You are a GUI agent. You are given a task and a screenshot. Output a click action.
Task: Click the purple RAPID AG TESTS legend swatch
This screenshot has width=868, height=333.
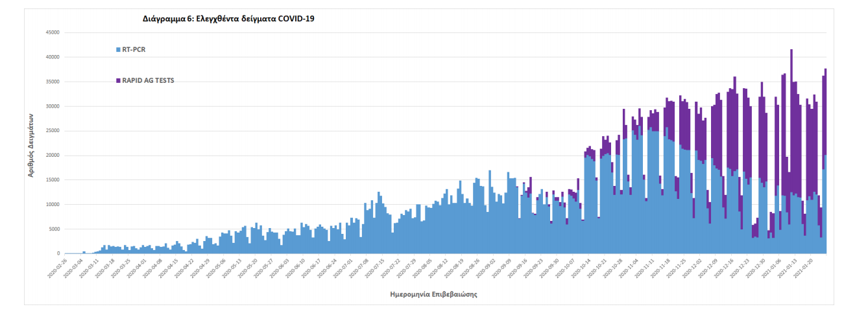(118, 81)
